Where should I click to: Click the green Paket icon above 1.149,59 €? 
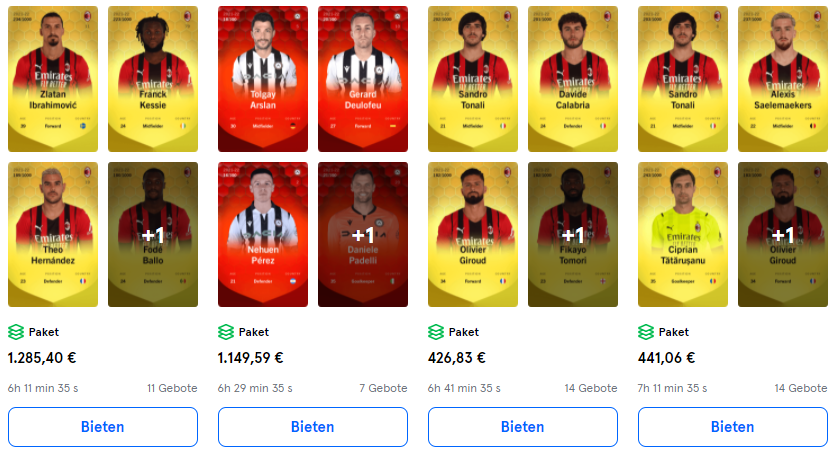click(x=226, y=332)
